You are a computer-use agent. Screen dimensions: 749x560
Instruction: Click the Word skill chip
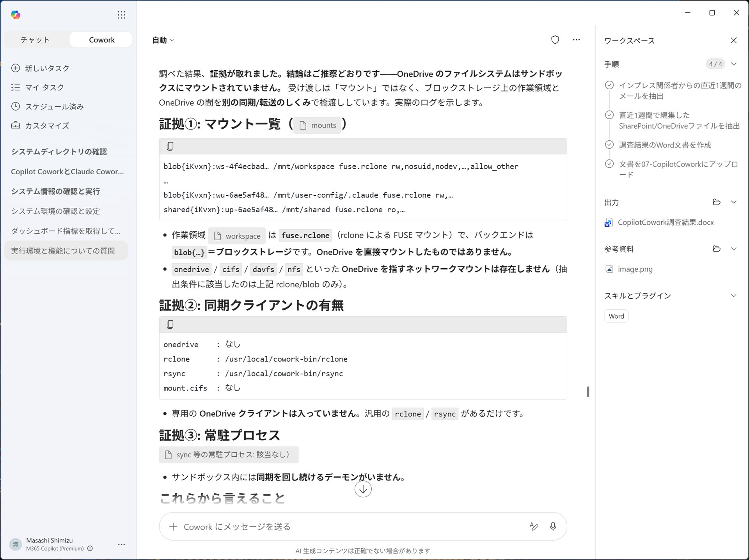(616, 316)
